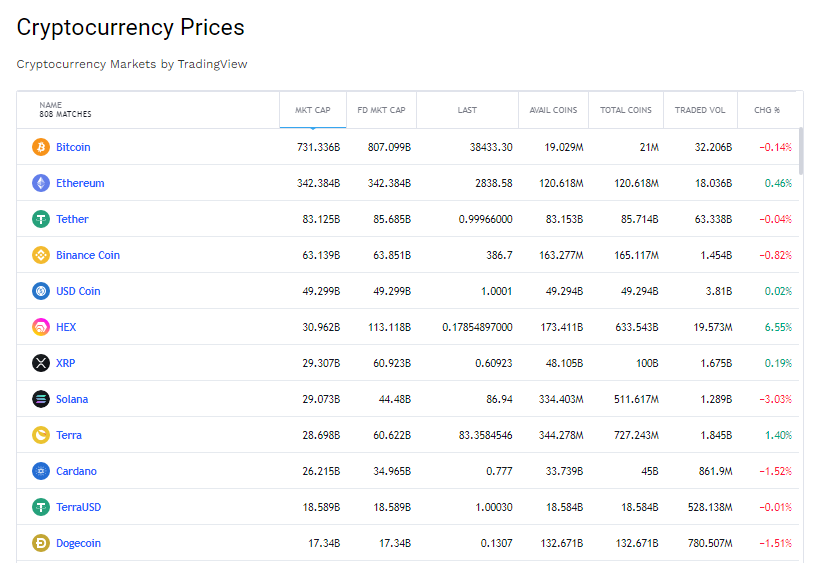
Task: Click Cardano's total coins 45B
Action: click(x=650, y=471)
